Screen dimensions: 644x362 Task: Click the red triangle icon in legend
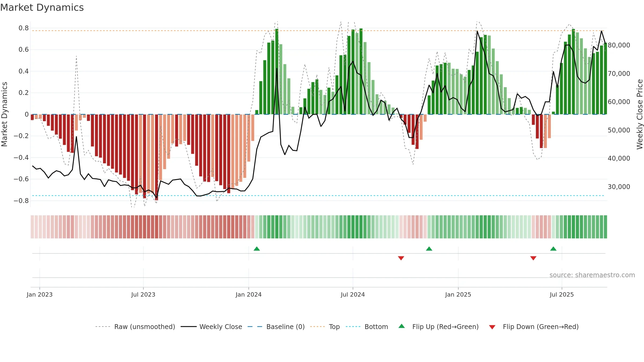point(492,327)
